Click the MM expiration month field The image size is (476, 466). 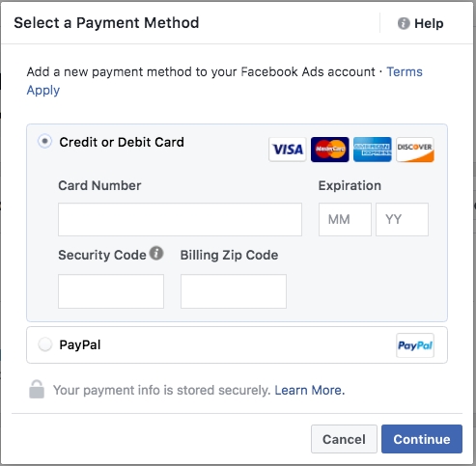pyautogui.click(x=345, y=219)
